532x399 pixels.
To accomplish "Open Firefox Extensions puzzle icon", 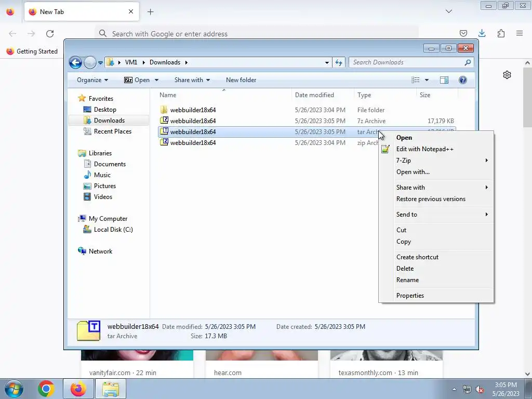I will click(501, 33).
